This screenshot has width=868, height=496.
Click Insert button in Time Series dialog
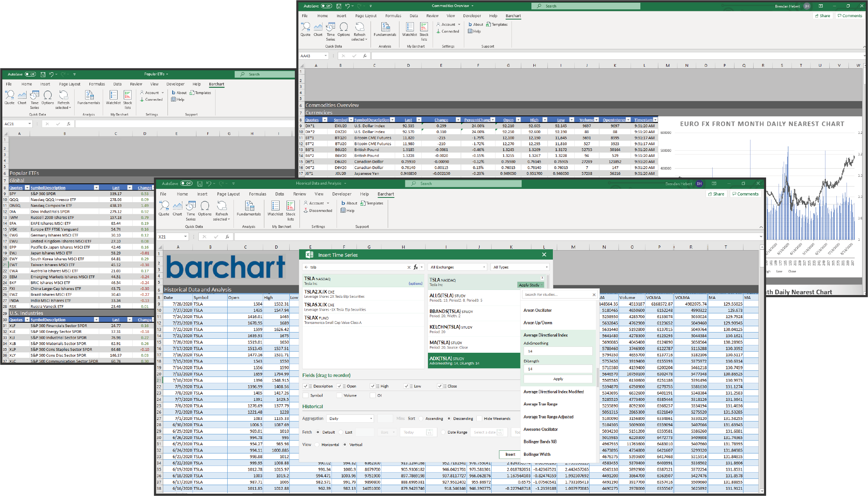tap(510, 454)
